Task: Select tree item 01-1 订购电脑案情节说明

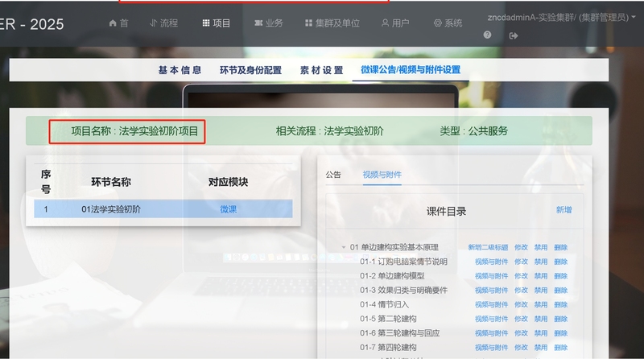Action: pos(403,262)
